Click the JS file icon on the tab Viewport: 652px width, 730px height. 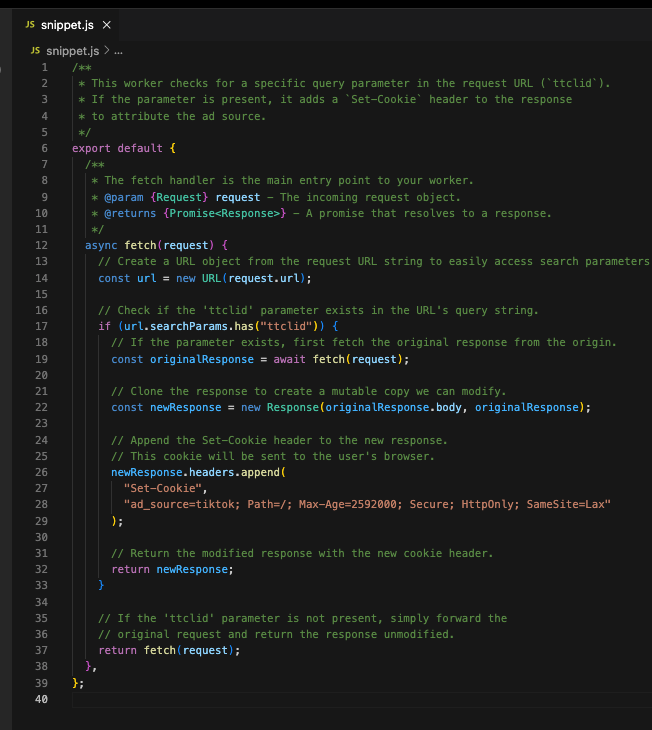[x=30, y=25]
